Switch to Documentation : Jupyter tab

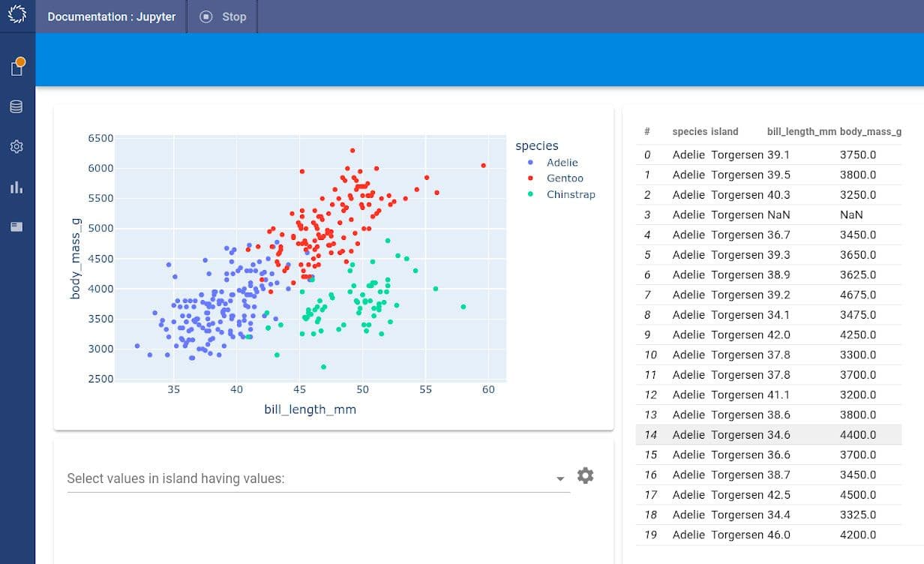[x=111, y=16]
